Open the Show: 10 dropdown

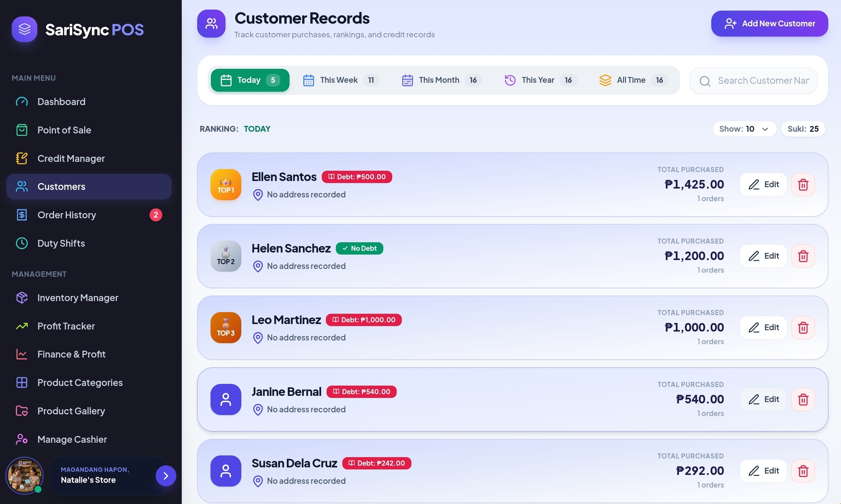click(744, 129)
